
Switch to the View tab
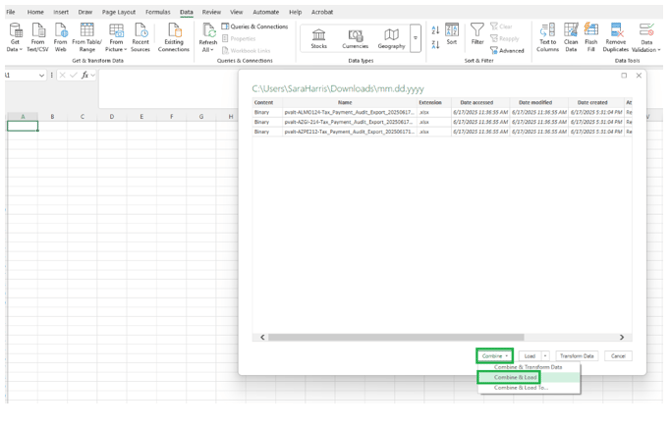tap(236, 12)
